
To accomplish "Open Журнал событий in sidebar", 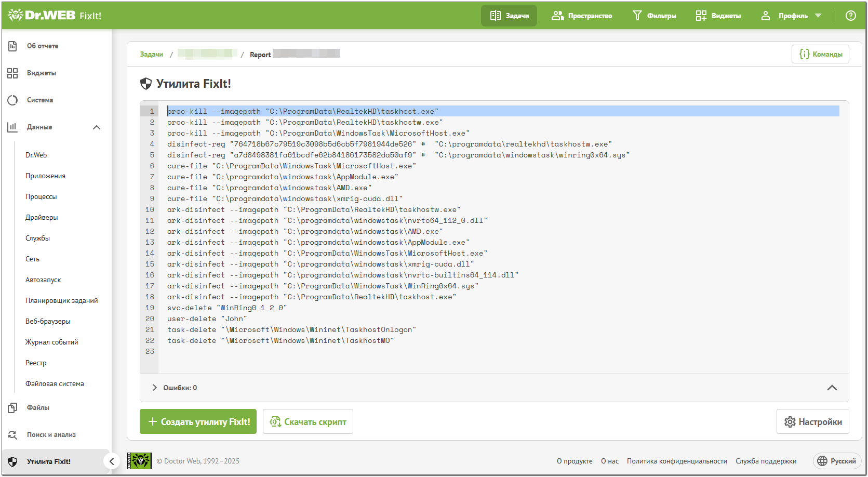I will click(x=52, y=342).
